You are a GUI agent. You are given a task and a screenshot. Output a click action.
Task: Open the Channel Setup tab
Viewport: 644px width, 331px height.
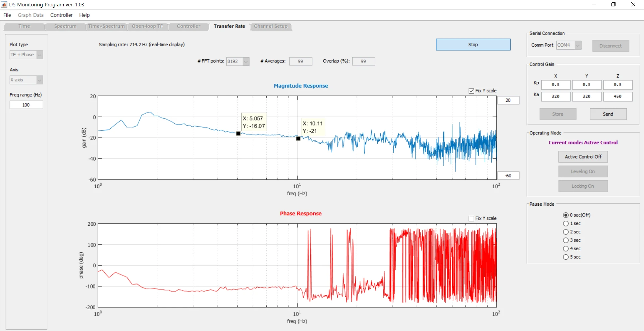point(271,26)
